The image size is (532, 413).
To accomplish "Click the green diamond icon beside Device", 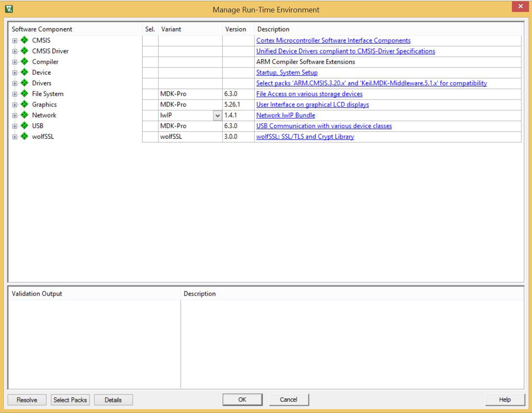I will 24,72.
